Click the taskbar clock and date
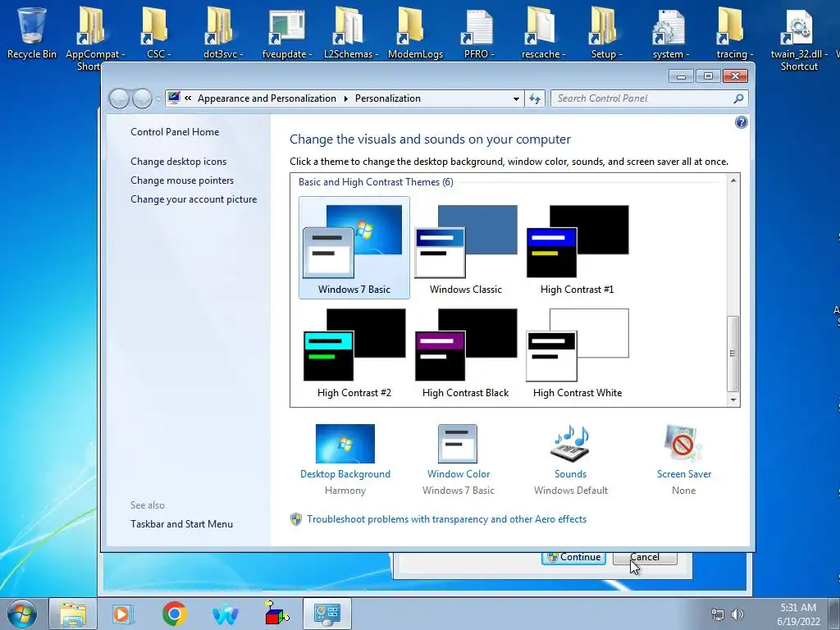Screen dimensions: 840x630 point(798,614)
